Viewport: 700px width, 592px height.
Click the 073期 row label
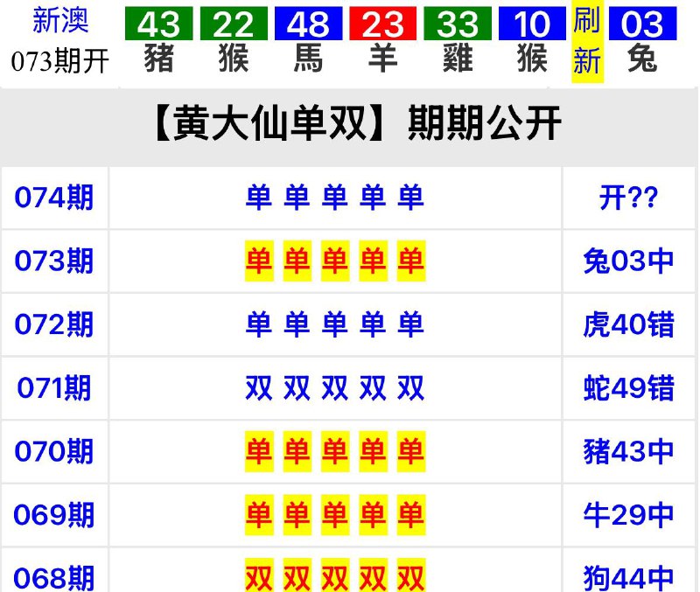pyautogui.click(x=54, y=261)
